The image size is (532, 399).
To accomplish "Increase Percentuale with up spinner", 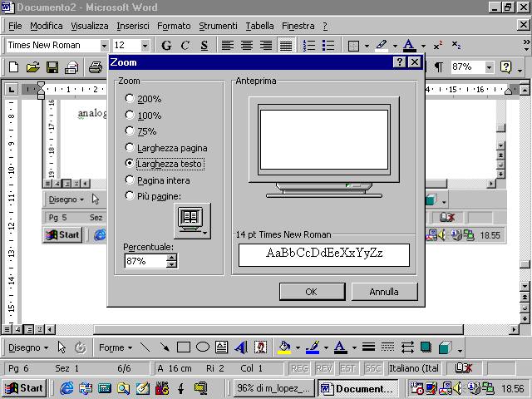I will click(172, 258).
